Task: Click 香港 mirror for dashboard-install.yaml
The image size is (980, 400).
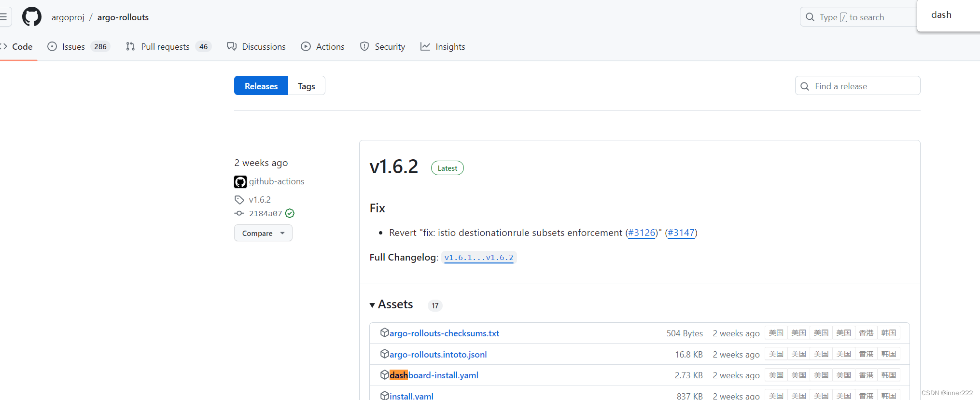Action: click(866, 375)
